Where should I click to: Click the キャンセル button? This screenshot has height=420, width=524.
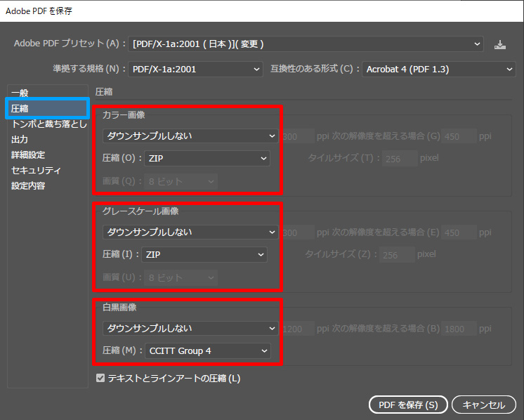483,405
